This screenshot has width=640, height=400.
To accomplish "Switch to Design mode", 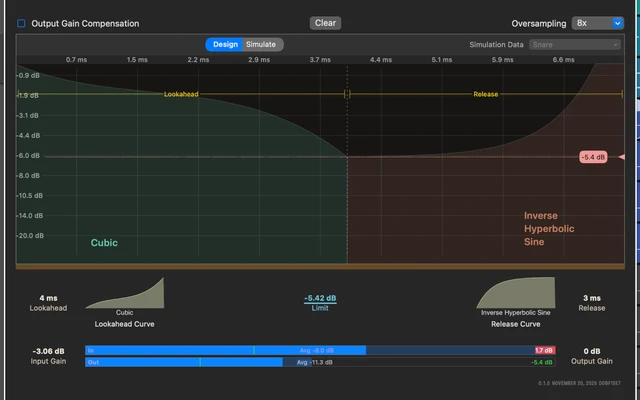I will [224, 44].
